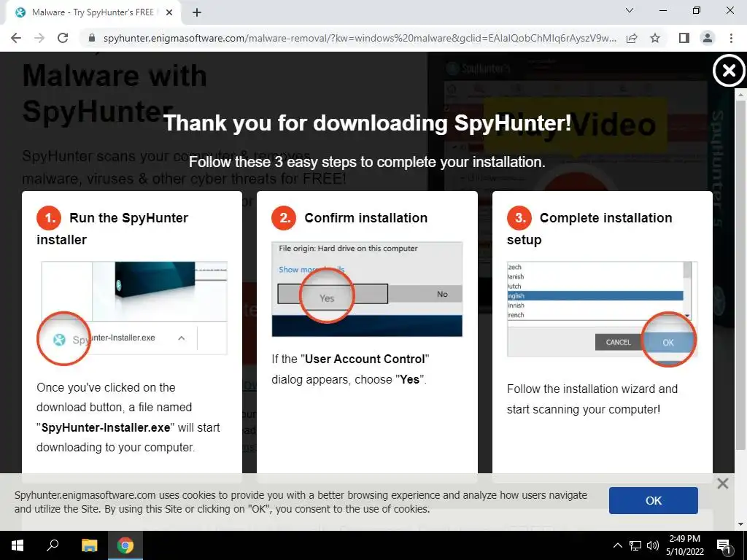Dismiss cookie banner with X icon
The height and width of the screenshot is (560, 747).
[x=722, y=484]
